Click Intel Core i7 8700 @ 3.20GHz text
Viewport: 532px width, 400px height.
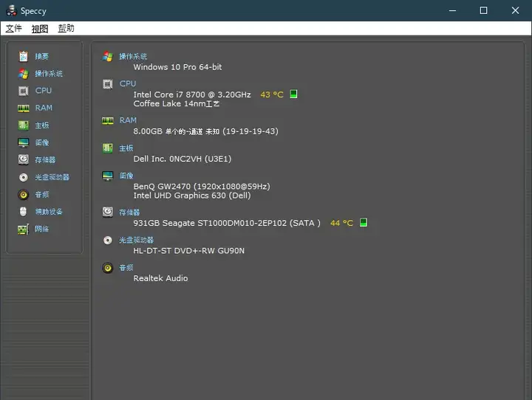pyautogui.click(x=192, y=94)
